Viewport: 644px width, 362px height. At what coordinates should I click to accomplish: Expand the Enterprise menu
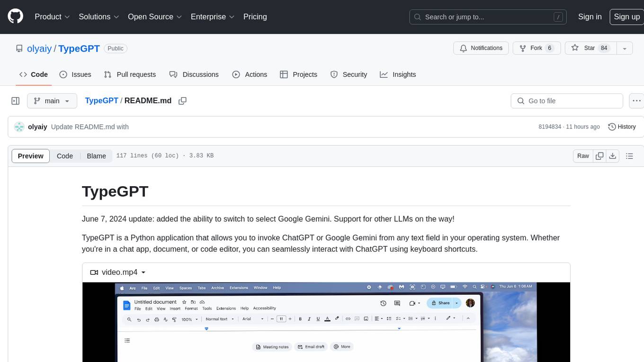pos(213,17)
